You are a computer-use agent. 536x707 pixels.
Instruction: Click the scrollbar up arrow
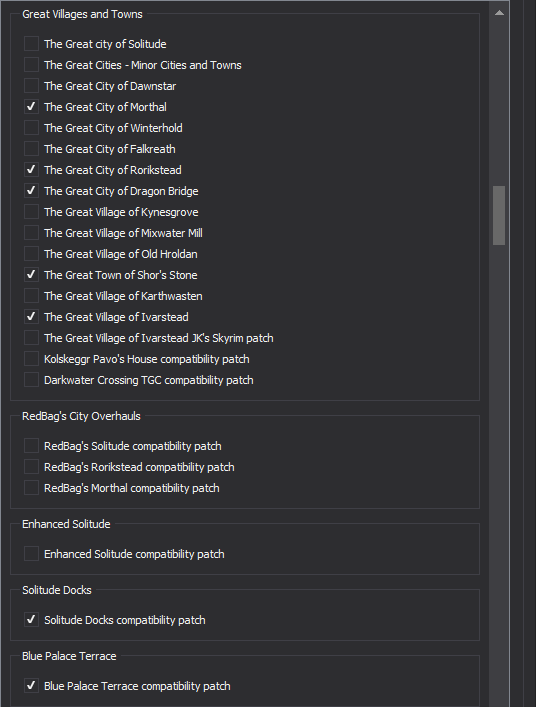499,13
